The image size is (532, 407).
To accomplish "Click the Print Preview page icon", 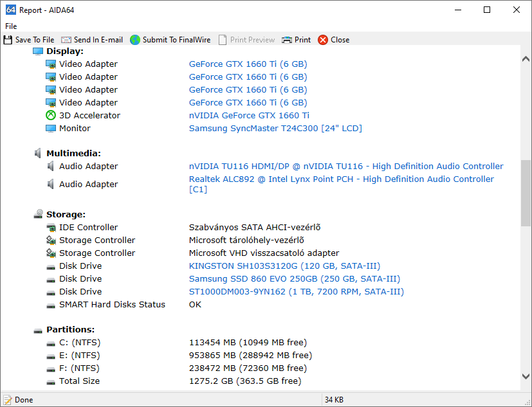I will (223, 40).
